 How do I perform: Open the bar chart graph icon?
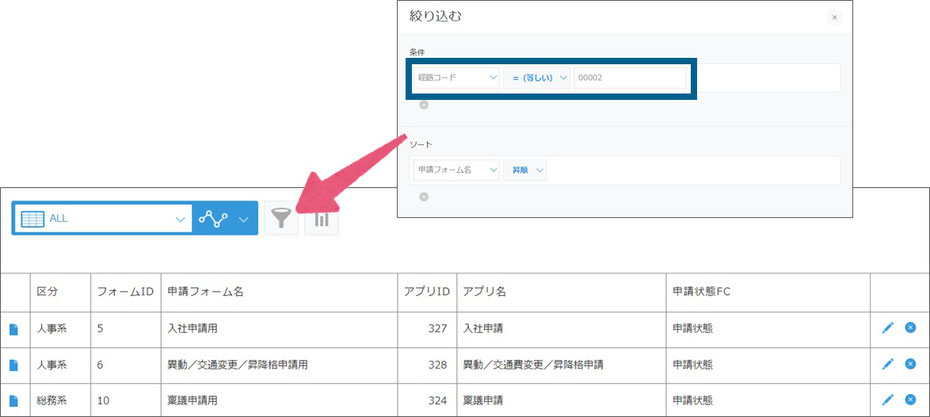[321, 219]
